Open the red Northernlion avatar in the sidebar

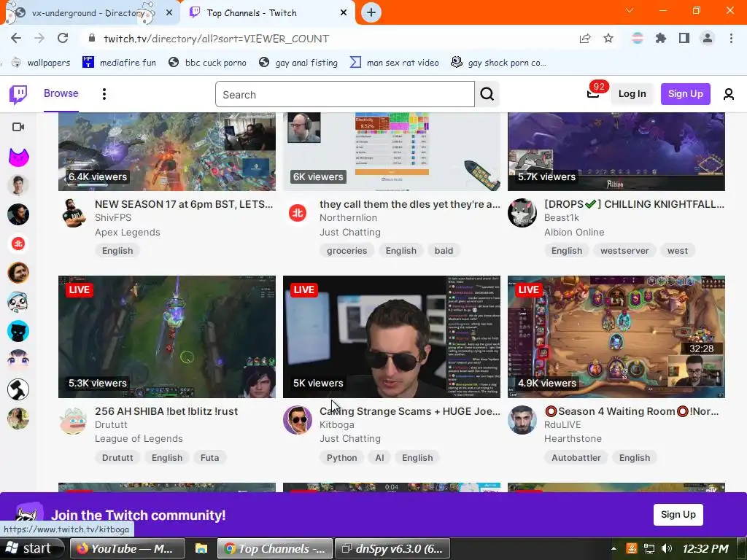coord(18,244)
